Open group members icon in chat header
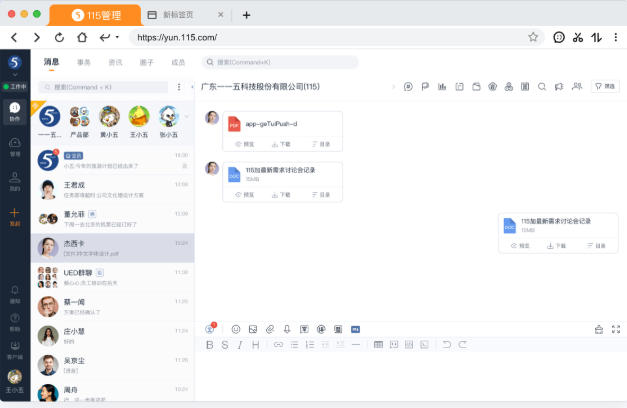 (x=577, y=87)
